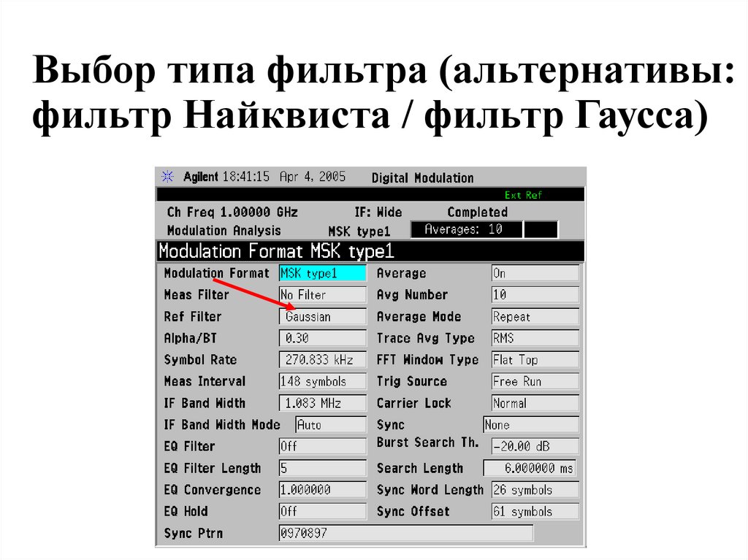Image resolution: width=748 pixels, height=560 pixels.
Task: Select the Average Mode field Repeat
Action: (x=535, y=316)
